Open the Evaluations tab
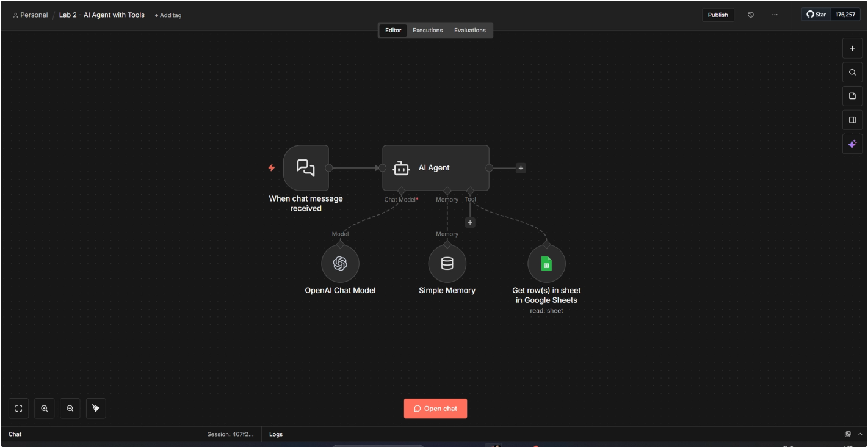 click(469, 30)
